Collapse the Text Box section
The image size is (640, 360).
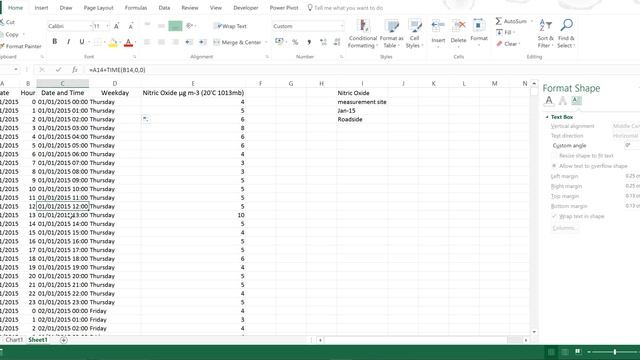coord(547,117)
